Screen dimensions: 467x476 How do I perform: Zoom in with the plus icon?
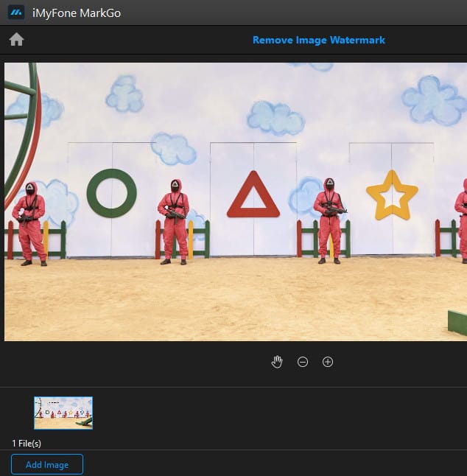coord(328,362)
